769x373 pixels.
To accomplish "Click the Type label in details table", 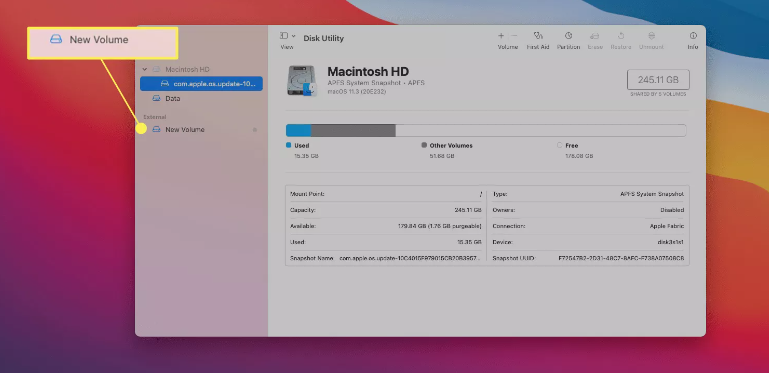I will pyautogui.click(x=500, y=194).
